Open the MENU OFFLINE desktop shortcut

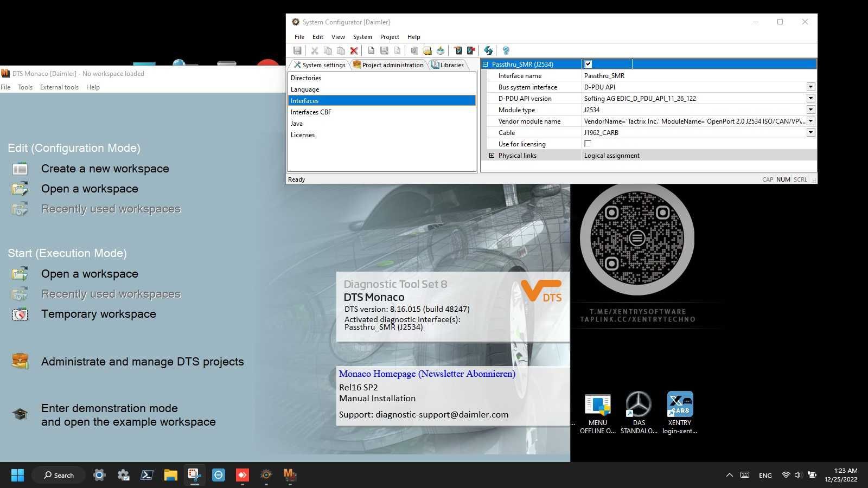(598, 413)
